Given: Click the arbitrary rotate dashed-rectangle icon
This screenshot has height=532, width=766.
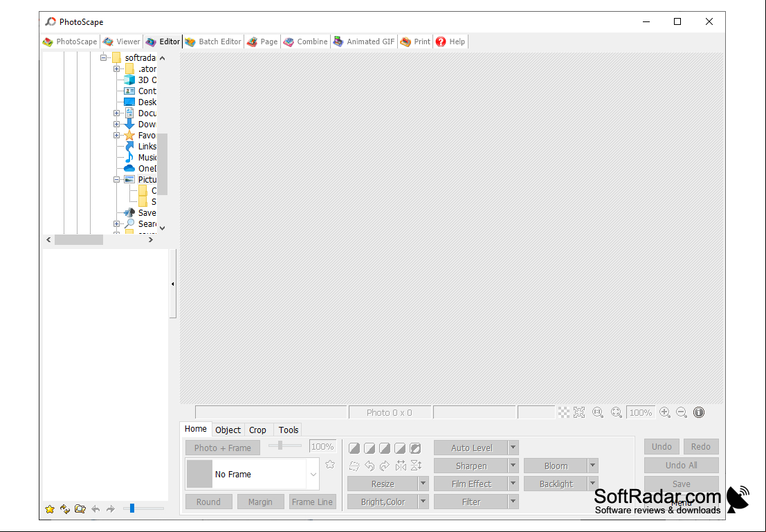Looking at the screenshot, I should (354, 466).
